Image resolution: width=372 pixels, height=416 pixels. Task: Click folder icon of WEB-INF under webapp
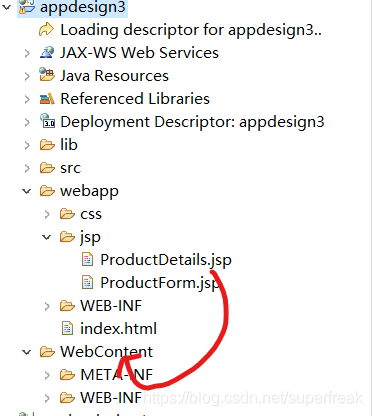(x=67, y=306)
